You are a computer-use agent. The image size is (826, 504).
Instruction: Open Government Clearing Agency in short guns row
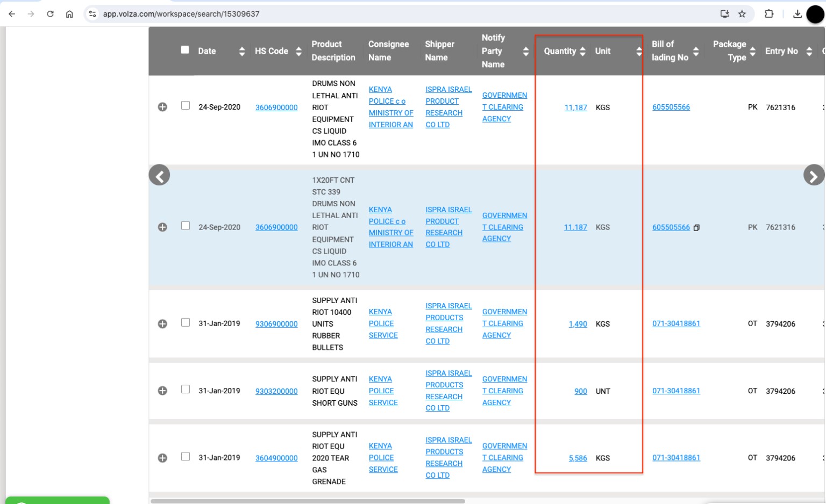(x=504, y=391)
